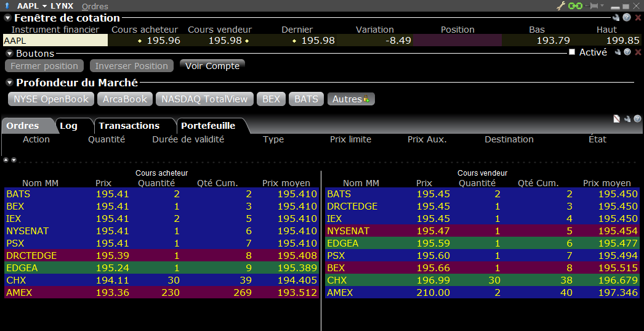The height and width of the screenshot is (331, 644).
Task: Collapse the Boutons section
Action: click(9, 54)
